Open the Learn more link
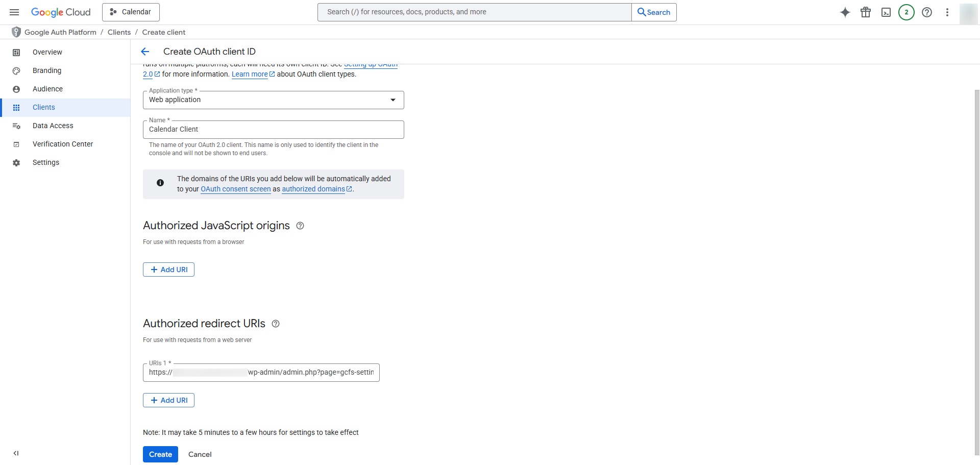The width and height of the screenshot is (980, 465). tap(253, 74)
